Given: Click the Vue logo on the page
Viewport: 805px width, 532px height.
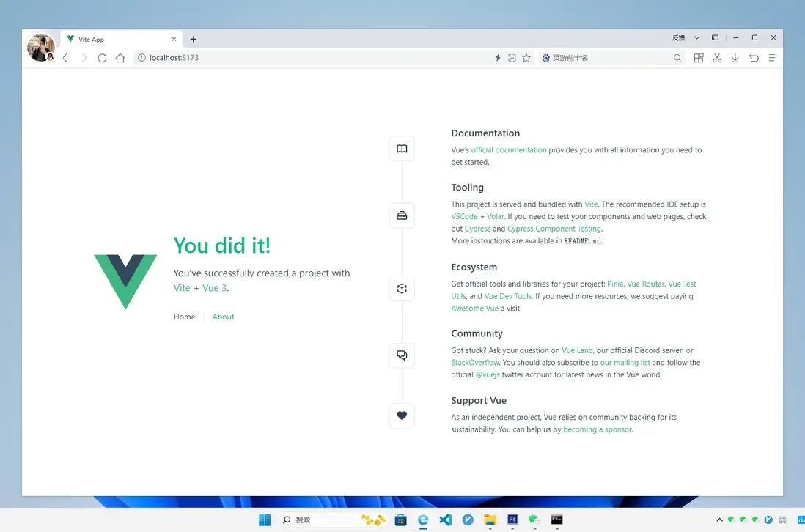Looking at the screenshot, I should coord(125,281).
